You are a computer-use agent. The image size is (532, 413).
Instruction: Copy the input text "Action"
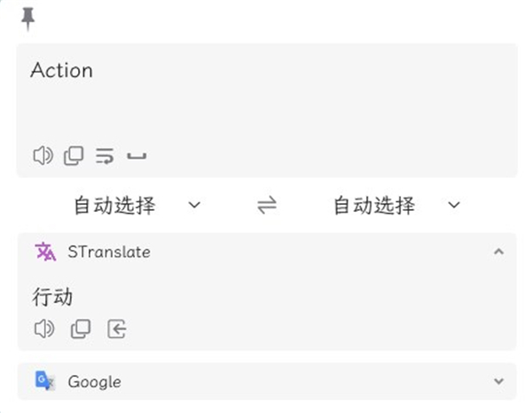click(x=74, y=156)
